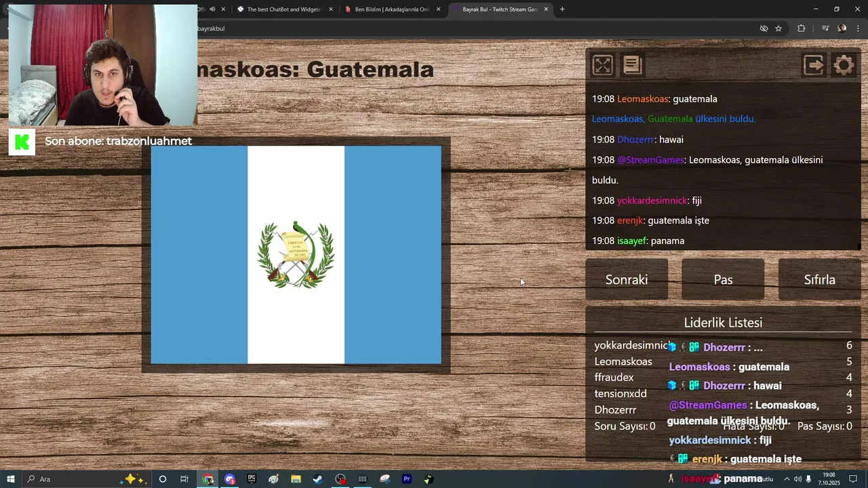
Task: Open Cortana circle icon on taskbar
Action: [x=162, y=479]
